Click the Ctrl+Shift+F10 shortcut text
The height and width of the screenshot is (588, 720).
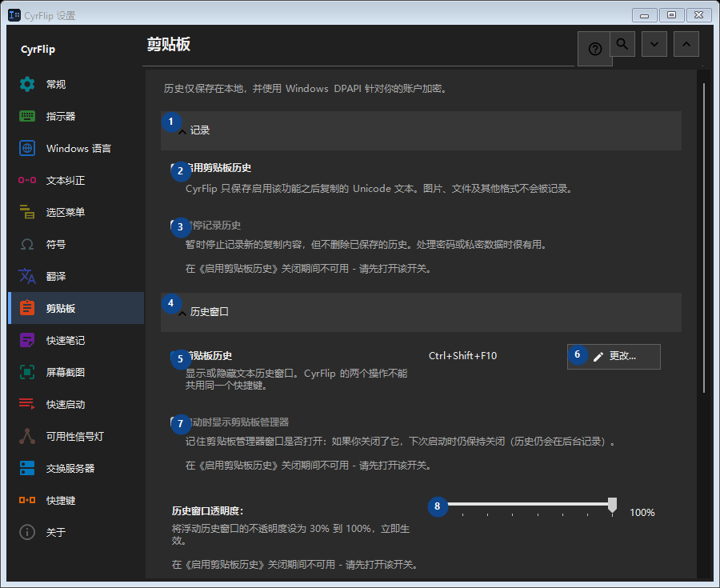pos(463,356)
